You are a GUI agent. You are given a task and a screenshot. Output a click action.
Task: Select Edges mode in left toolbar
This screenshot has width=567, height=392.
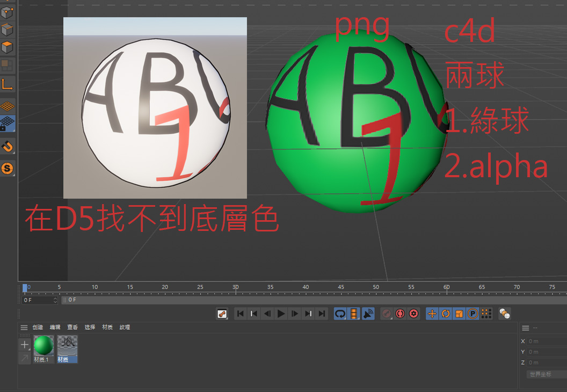pos(8,30)
